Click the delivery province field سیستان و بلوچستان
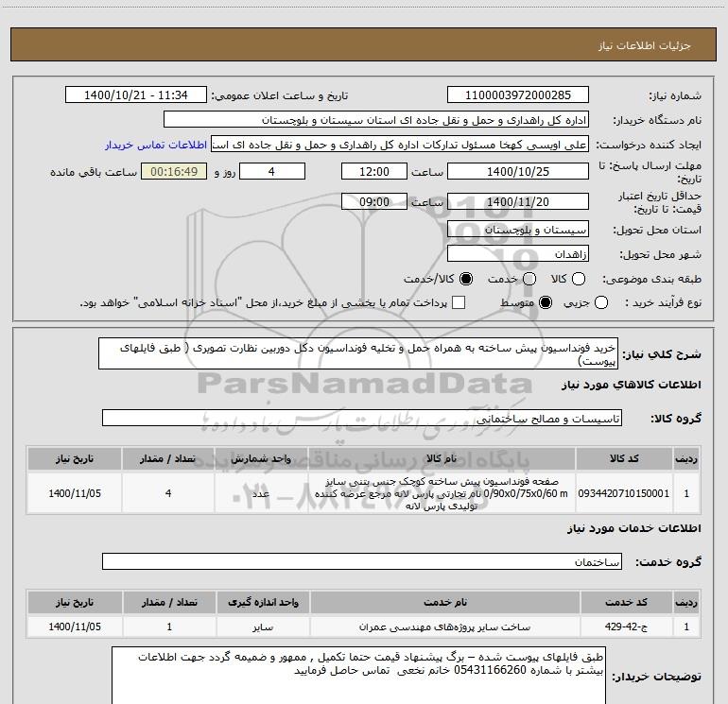Image resolution: width=728 pixels, height=704 pixels. [518, 230]
